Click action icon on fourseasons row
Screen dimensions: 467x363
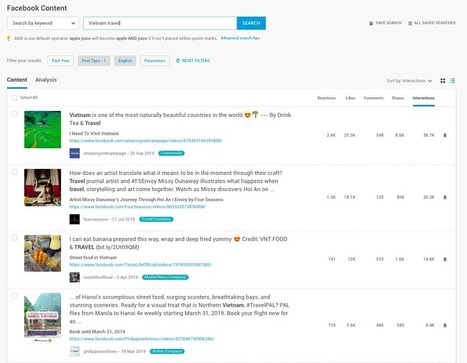445,197
